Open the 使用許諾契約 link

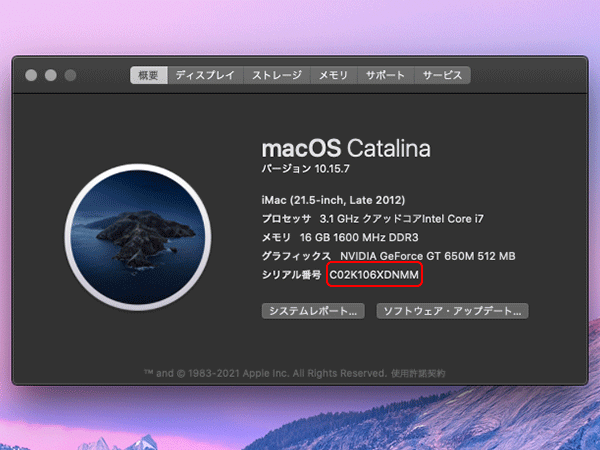[x=418, y=373]
